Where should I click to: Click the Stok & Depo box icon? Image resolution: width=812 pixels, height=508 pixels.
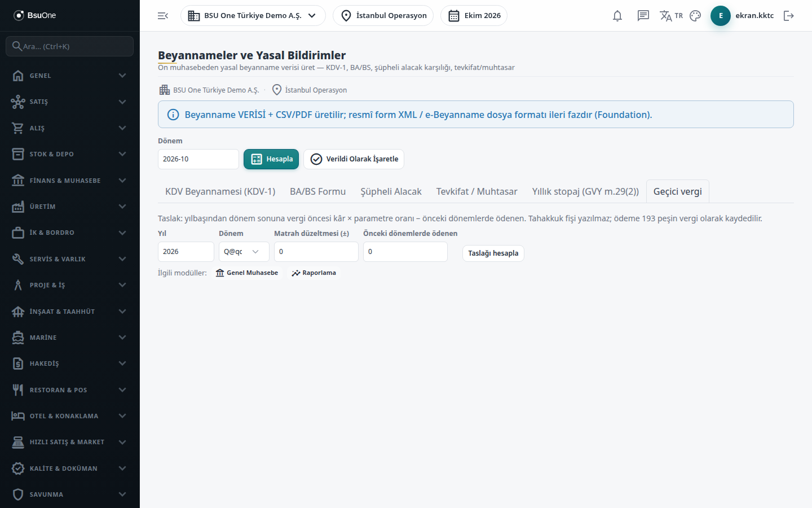(18, 154)
